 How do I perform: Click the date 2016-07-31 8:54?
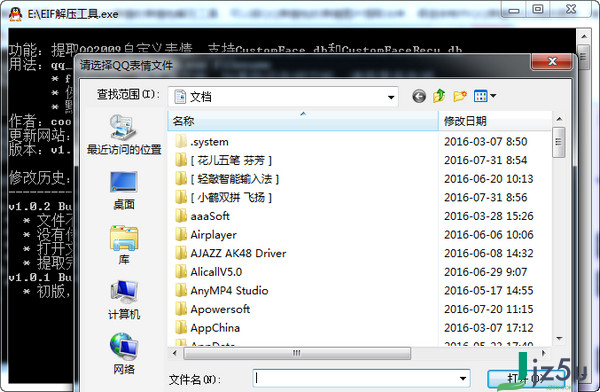coord(486,160)
